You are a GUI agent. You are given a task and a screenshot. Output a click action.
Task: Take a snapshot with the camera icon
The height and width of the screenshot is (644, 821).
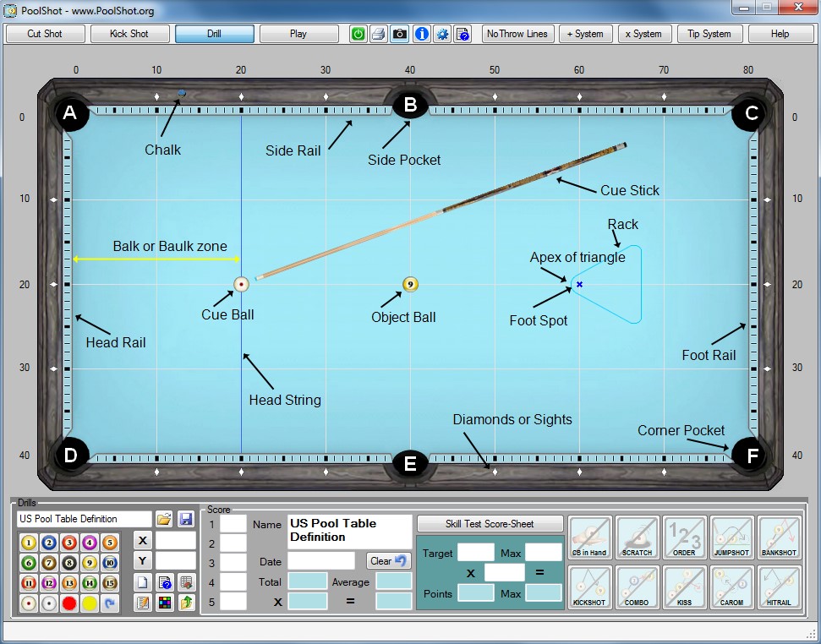coord(399,34)
